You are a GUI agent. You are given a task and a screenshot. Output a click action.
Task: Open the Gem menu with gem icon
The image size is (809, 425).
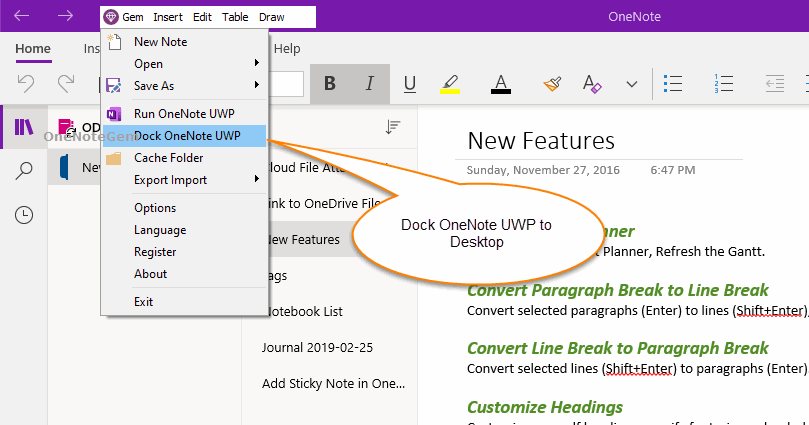pyautogui.click(x=123, y=17)
